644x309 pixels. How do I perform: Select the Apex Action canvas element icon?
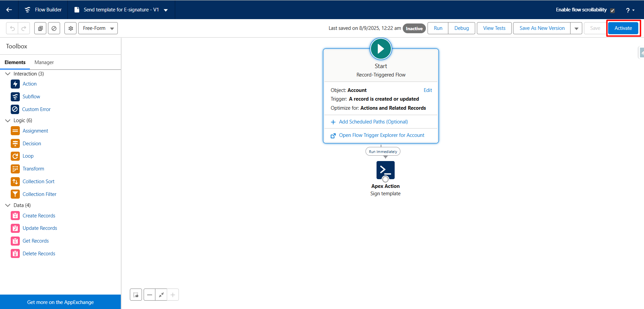coord(385,170)
